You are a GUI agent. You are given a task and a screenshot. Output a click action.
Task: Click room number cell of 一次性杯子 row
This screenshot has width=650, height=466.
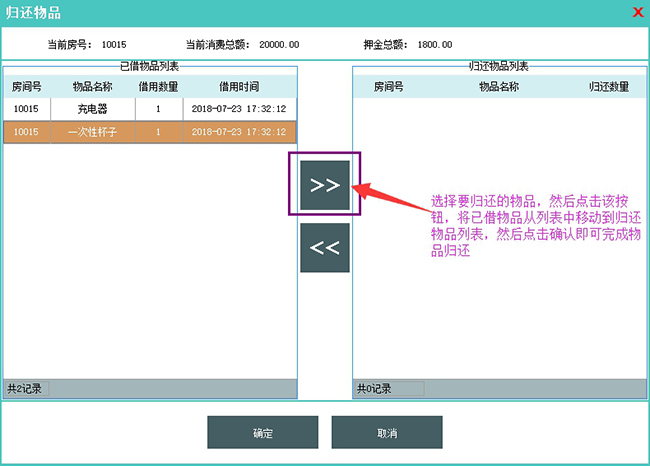click(x=27, y=132)
